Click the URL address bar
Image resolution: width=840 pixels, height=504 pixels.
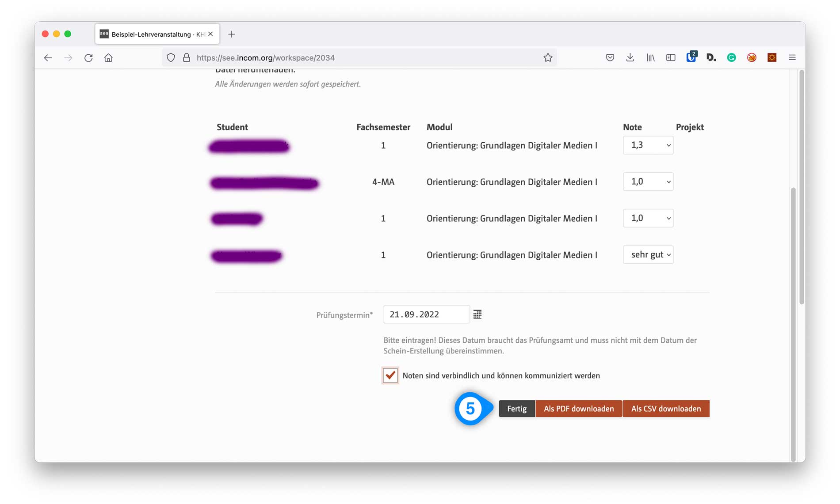[359, 58]
